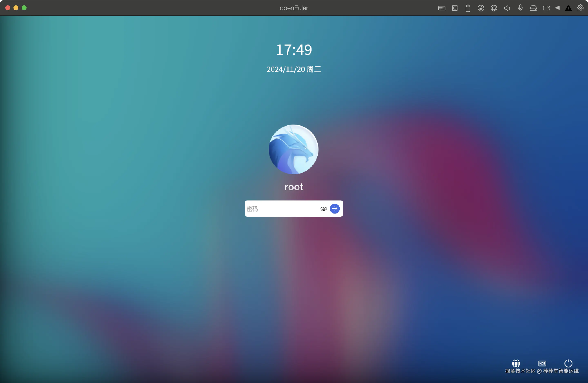
Task: Open the USB device icon
Action: tap(468, 8)
